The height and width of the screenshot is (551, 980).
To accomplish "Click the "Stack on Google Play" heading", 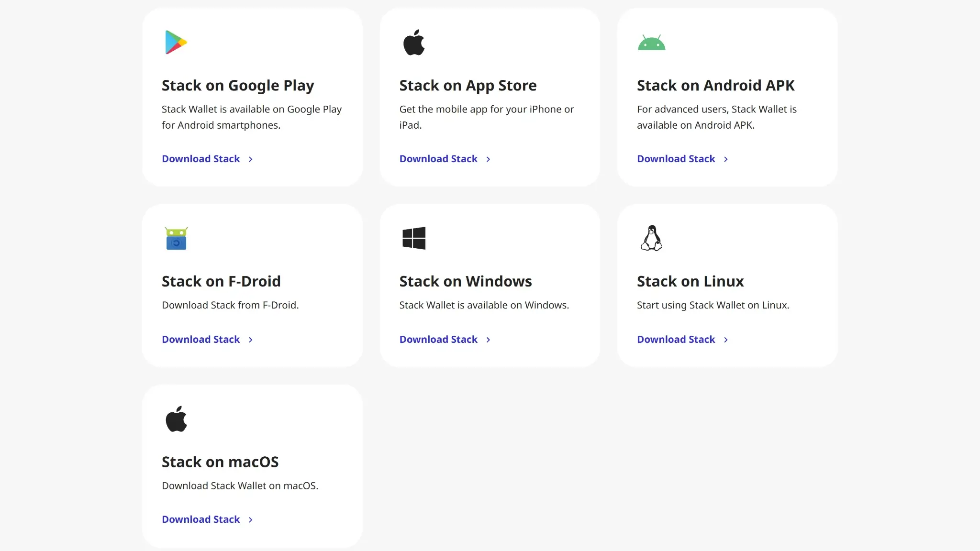I will (238, 86).
